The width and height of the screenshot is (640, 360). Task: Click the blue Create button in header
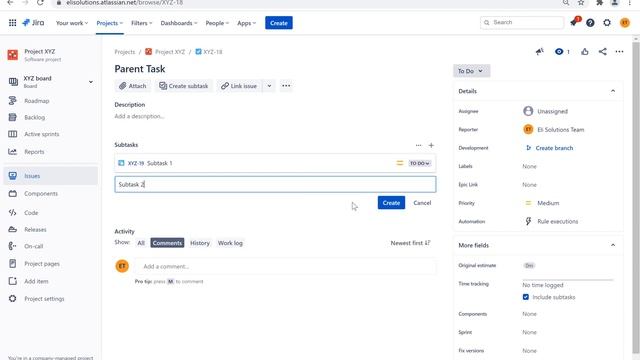[x=279, y=23]
